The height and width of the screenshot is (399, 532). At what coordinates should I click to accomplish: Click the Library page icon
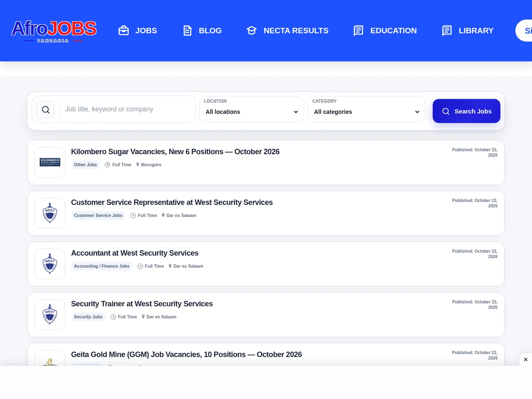447,30
